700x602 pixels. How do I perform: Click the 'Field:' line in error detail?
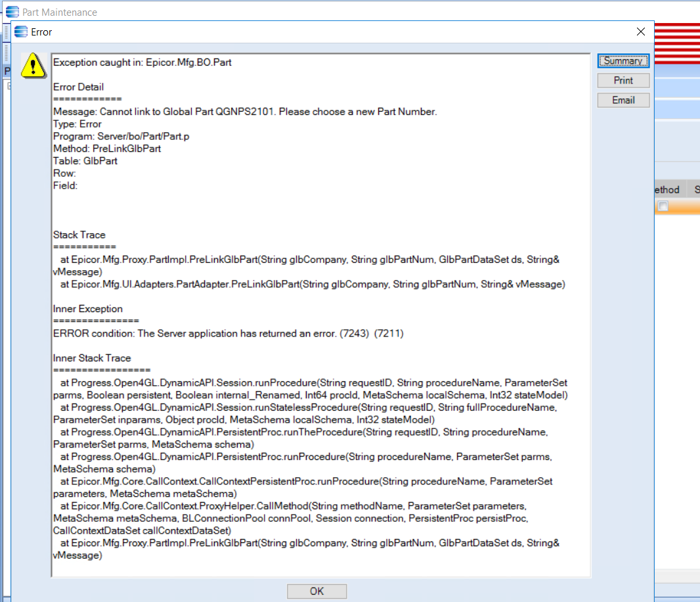coord(65,185)
